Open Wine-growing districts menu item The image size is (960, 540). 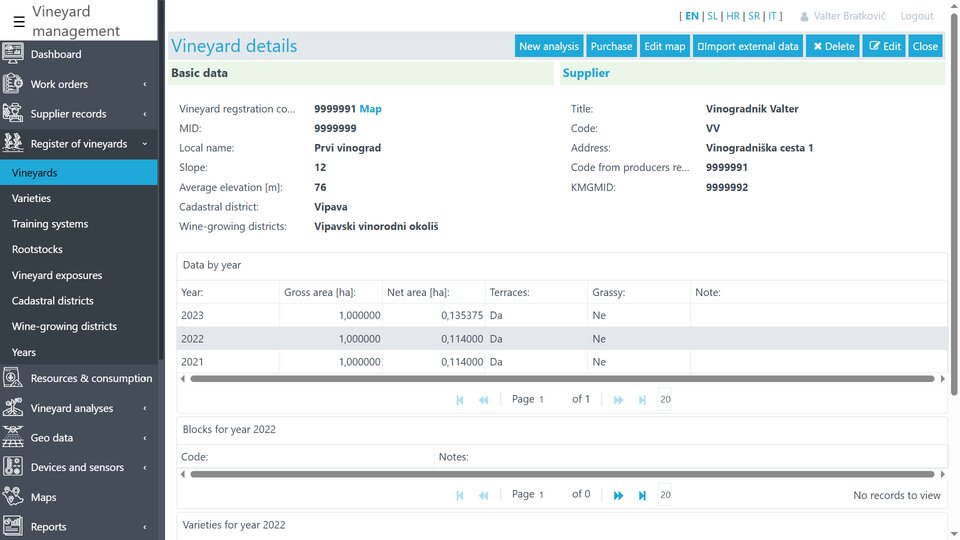coord(64,326)
